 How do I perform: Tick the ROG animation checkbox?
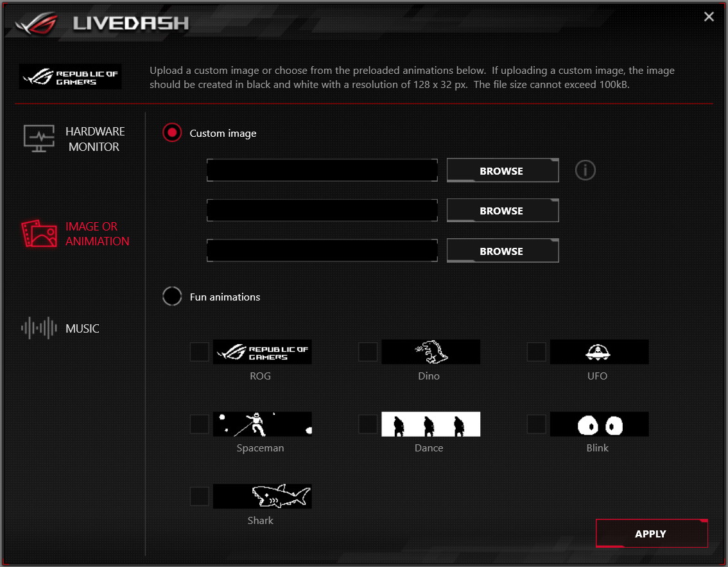[x=200, y=352]
